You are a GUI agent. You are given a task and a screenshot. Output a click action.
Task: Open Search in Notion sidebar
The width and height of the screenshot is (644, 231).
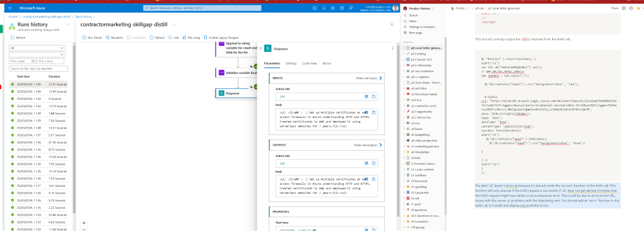414,15
